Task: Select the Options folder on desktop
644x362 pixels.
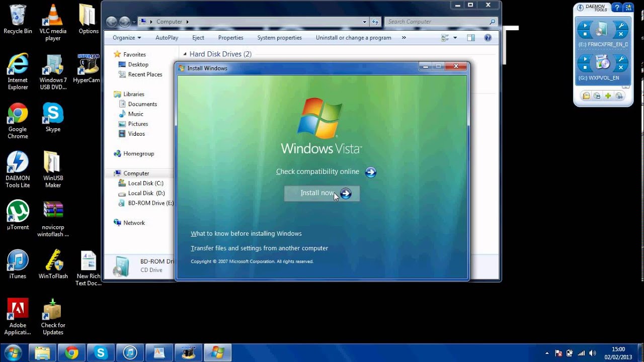Action: [x=89, y=20]
